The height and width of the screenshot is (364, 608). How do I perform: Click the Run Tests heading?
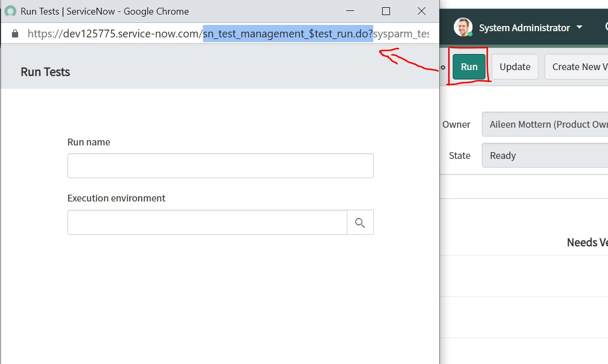44,72
